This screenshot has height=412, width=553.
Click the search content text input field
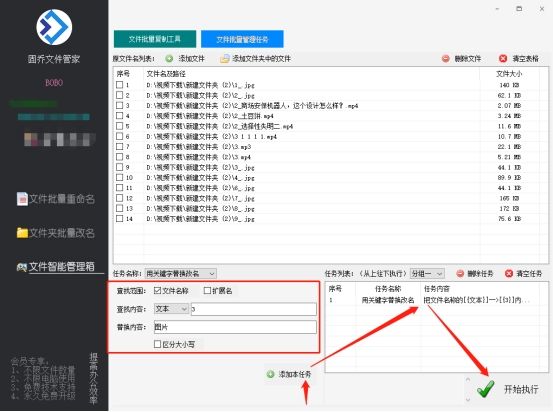coord(254,309)
